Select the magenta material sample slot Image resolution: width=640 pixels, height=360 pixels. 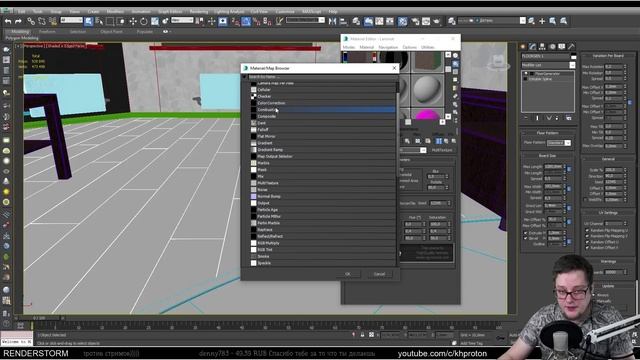[427, 114]
